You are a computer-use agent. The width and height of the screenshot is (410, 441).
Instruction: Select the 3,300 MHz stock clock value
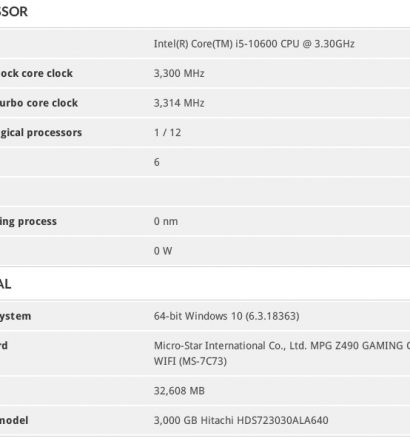(x=179, y=73)
